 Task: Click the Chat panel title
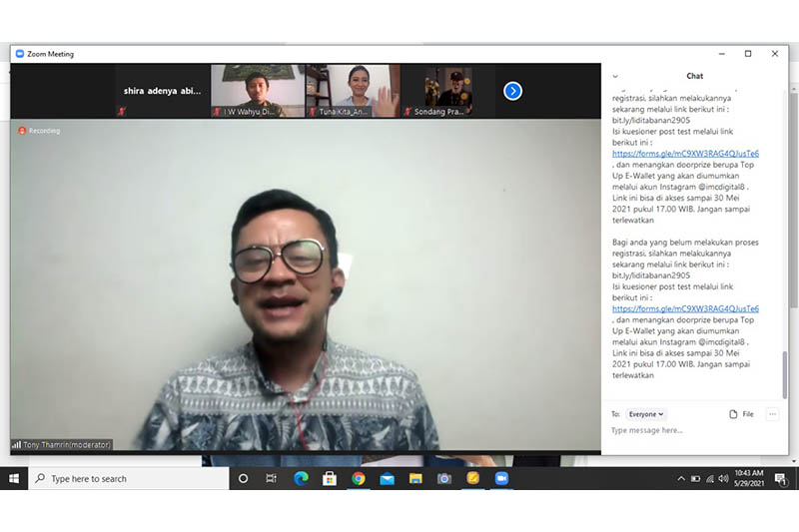pyautogui.click(x=694, y=76)
